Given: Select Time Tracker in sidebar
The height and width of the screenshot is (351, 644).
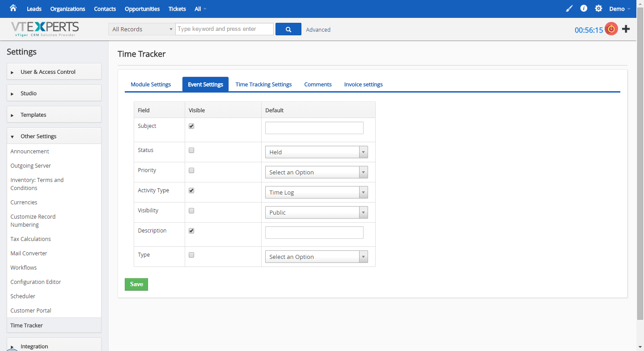Looking at the screenshot, I should point(54,325).
